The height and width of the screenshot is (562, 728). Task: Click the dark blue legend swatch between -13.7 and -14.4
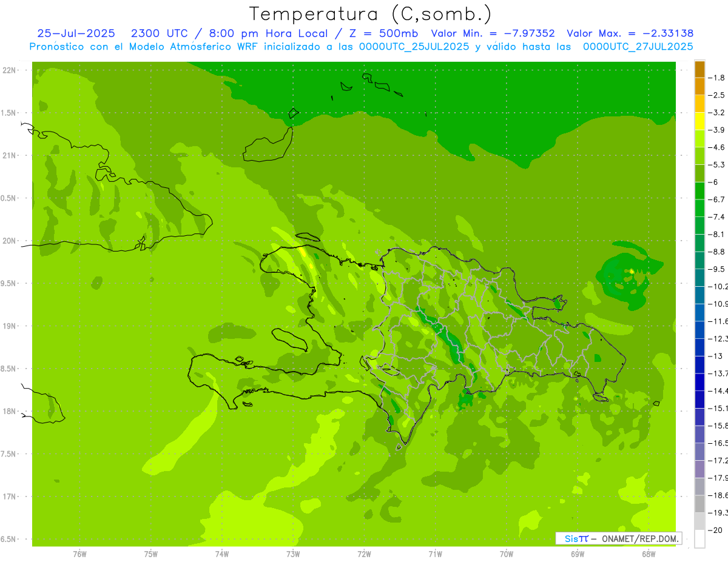coord(699,382)
